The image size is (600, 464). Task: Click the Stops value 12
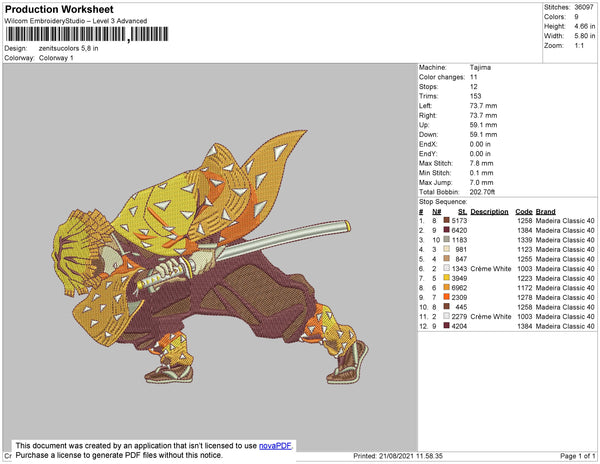pos(474,86)
